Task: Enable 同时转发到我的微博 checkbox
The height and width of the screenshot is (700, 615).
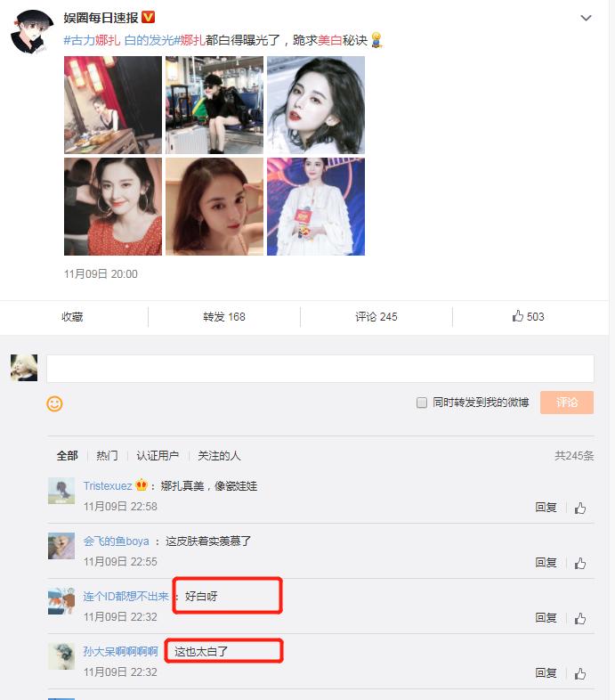Action: 421,403
